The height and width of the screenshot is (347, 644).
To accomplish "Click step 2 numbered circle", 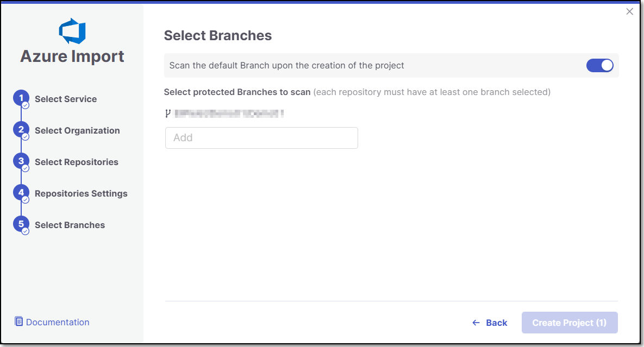I will pyautogui.click(x=21, y=130).
